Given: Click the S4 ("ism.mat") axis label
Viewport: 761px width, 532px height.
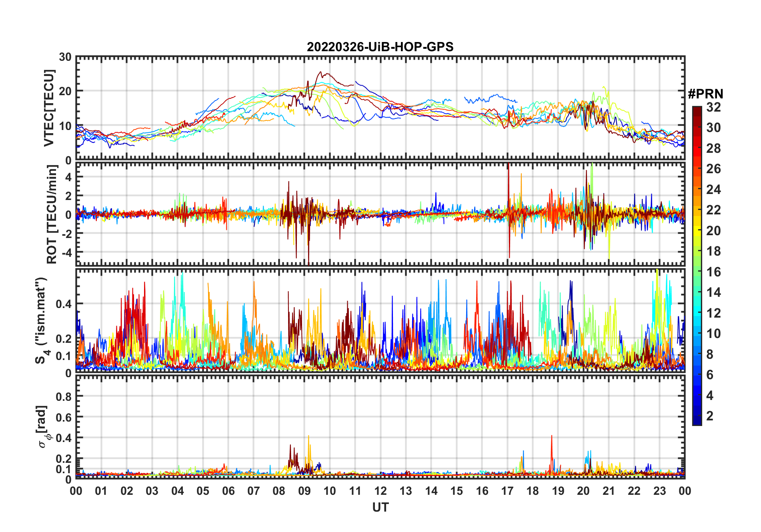Looking at the screenshot, I should 42,320.
